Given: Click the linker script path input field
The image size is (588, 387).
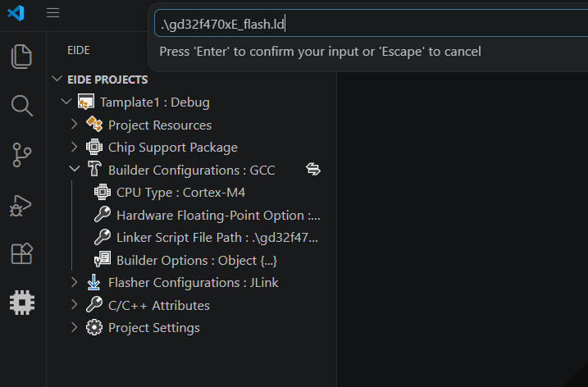Looking at the screenshot, I should pos(371,24).
